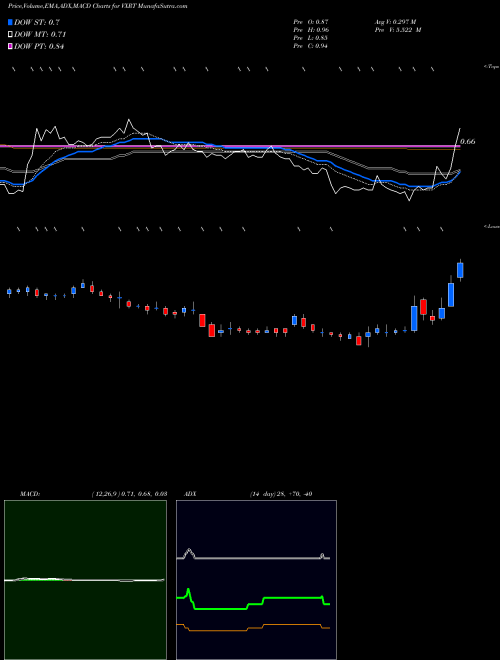Click the 0.66 price label on the chart
Image resolution: width=500 pixels, height=660 pixels.
click(x=468, y=141)
